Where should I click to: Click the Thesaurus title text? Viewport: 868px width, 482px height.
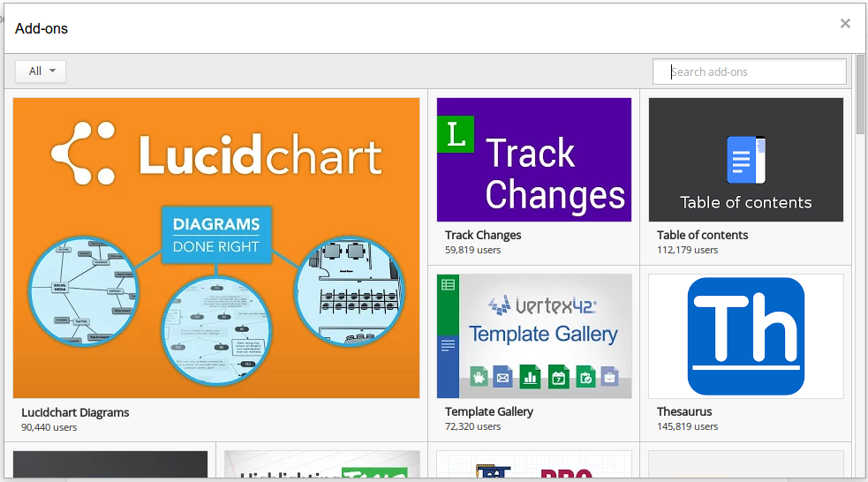[684, 411]
